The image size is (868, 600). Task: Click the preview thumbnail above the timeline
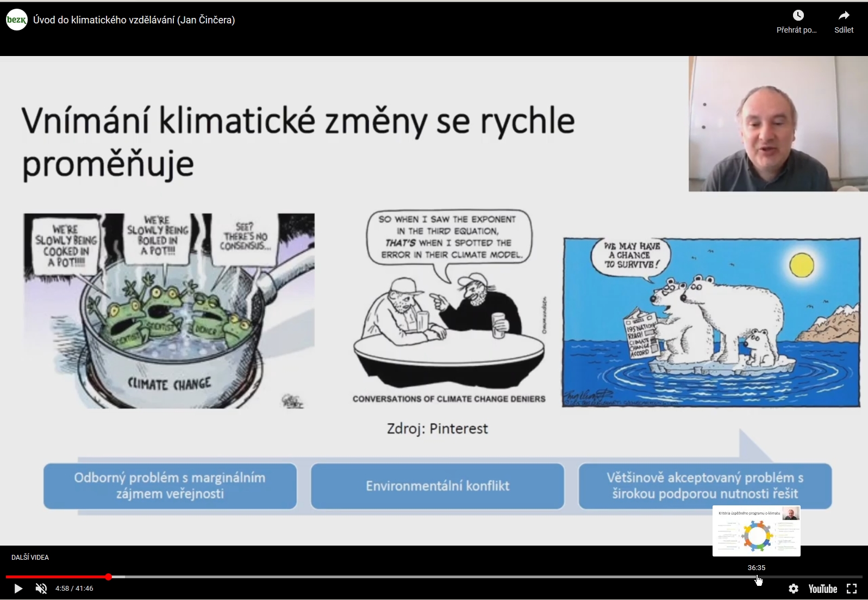point(757,531)
